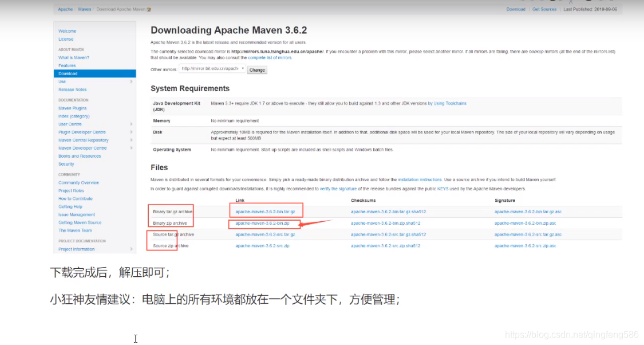This screenshot has width=644, height=345.
Task: Download apache-maven-3.6.2-src.zip
Action: pos(262,246)
